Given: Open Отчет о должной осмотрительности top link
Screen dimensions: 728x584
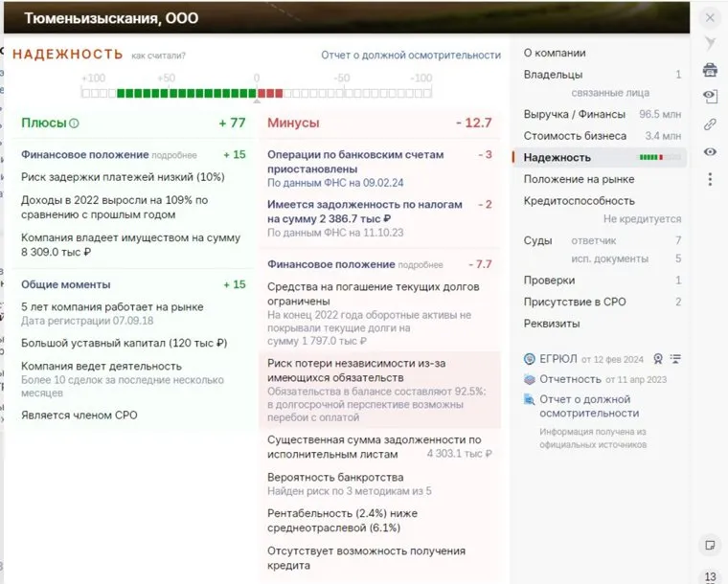Looking at the screenshot, I should point(411,56).
